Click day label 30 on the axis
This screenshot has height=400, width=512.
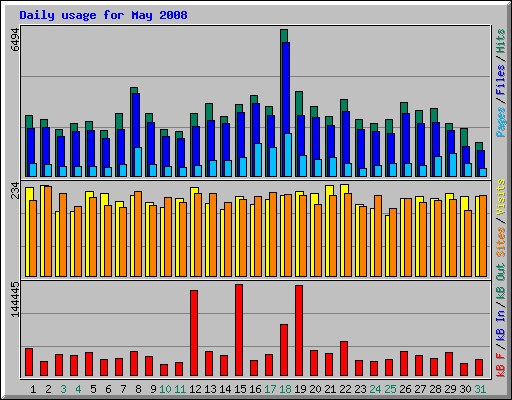[465, 389]
